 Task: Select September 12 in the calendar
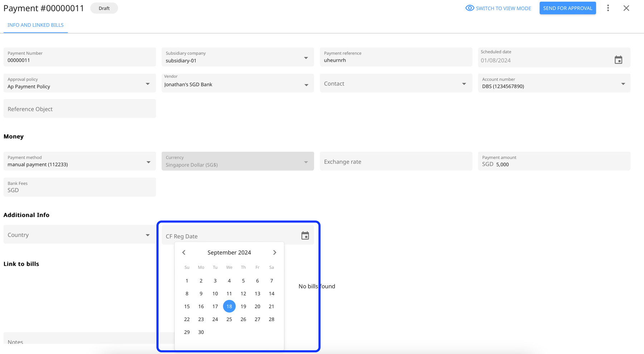[x=243, y=294]
